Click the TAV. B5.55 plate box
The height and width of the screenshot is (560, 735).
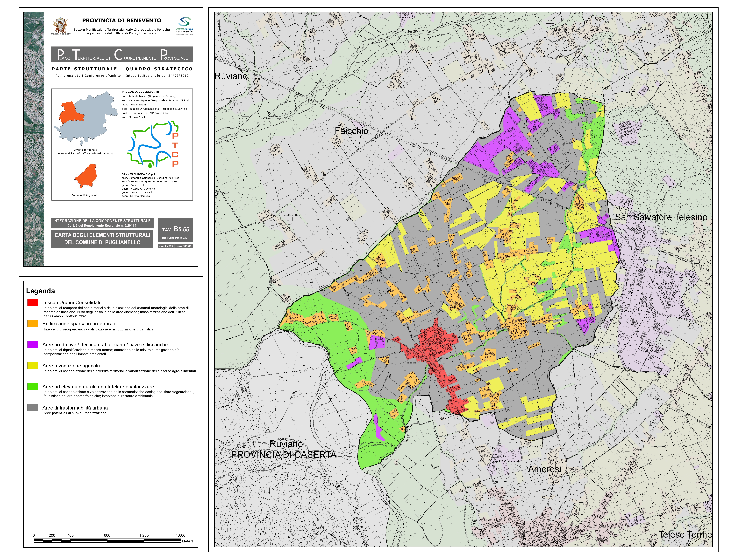tap(176, 230)
